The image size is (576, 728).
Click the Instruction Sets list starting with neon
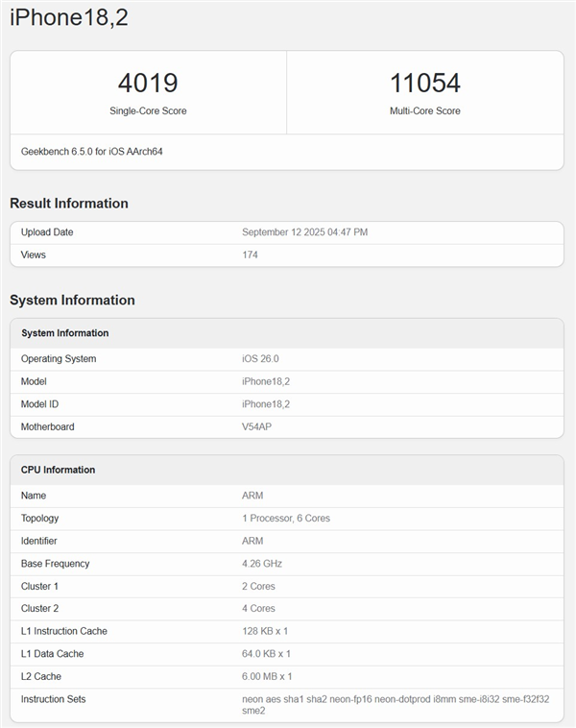(x=396, y=699)
